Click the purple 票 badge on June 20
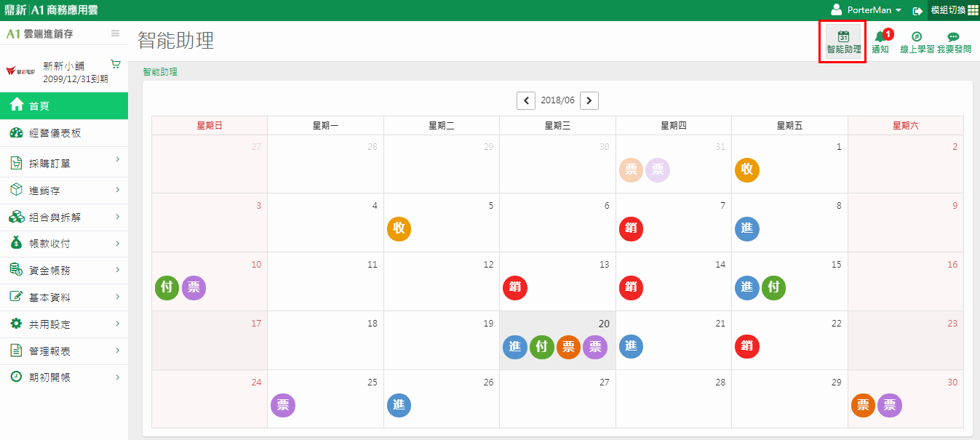This screenshot has width=980, height=440. point(595,347)
